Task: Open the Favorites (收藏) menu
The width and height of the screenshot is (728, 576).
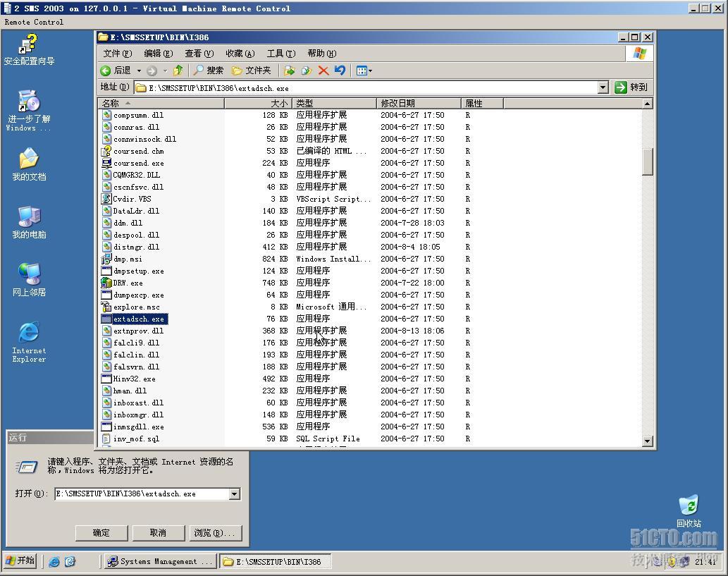Action: pos(240,54)
